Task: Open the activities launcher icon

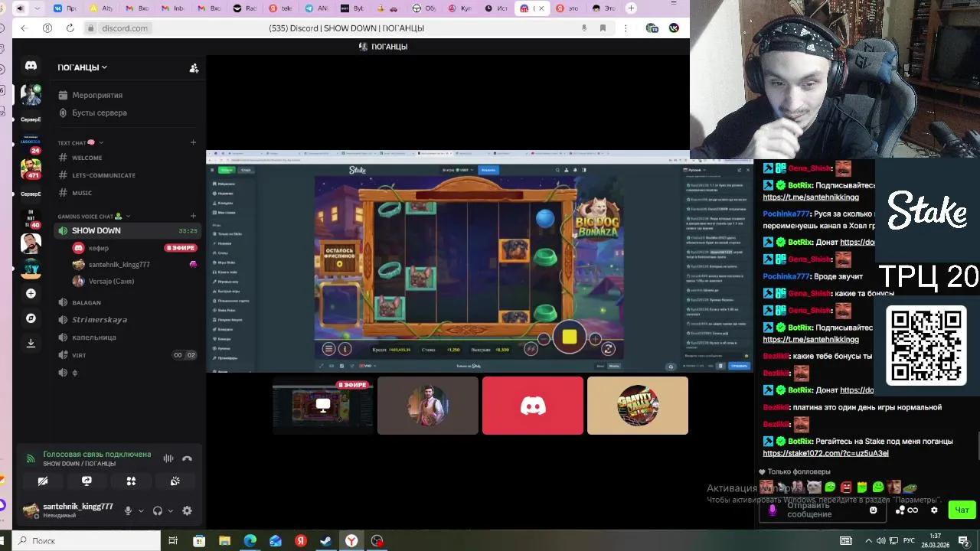Action: click(x=131, y=481)
